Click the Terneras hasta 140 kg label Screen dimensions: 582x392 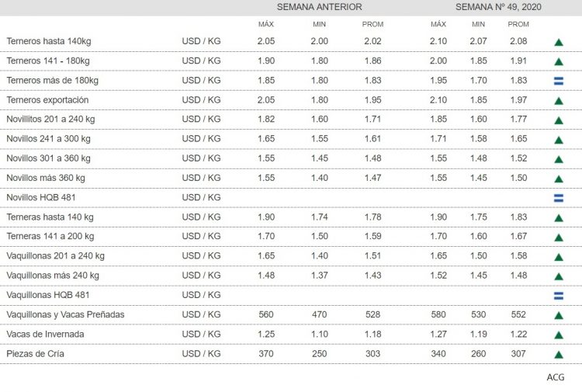click(x=50, y=217)
